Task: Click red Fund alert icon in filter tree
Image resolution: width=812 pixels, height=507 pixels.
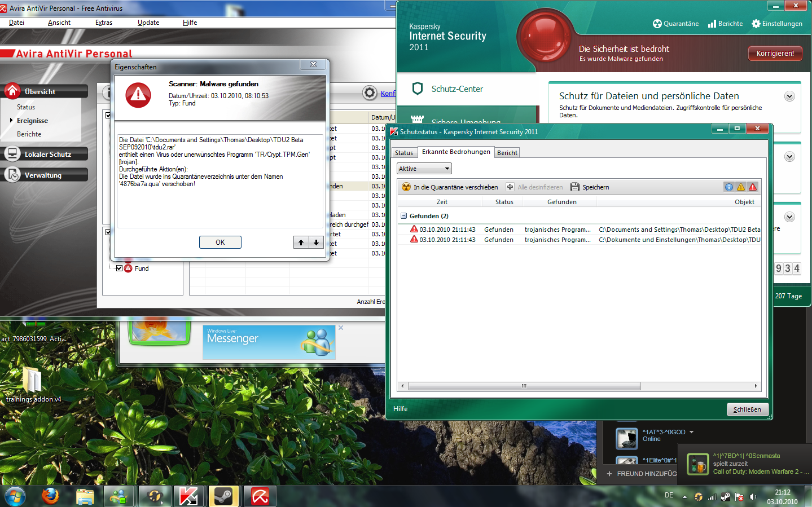Action: (128, 268)
